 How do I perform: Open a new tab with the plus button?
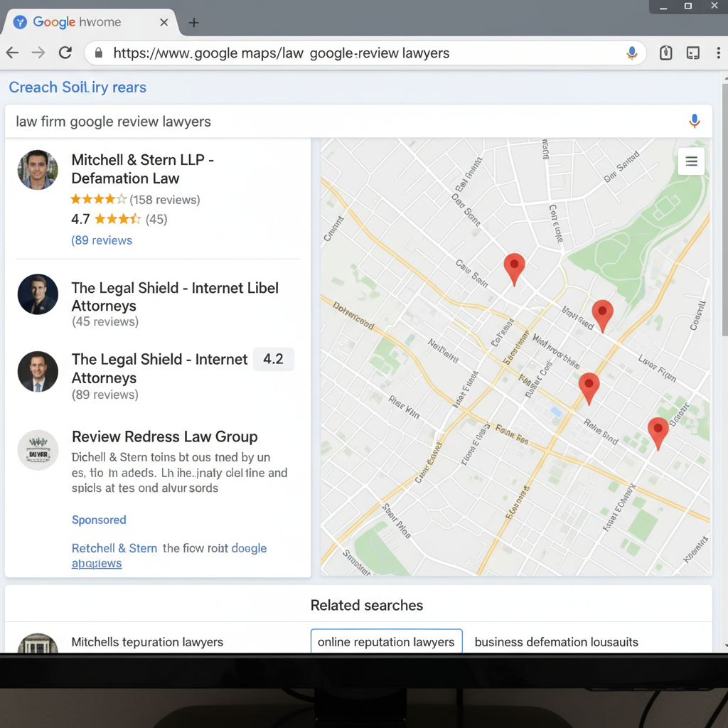click(193, 22)
